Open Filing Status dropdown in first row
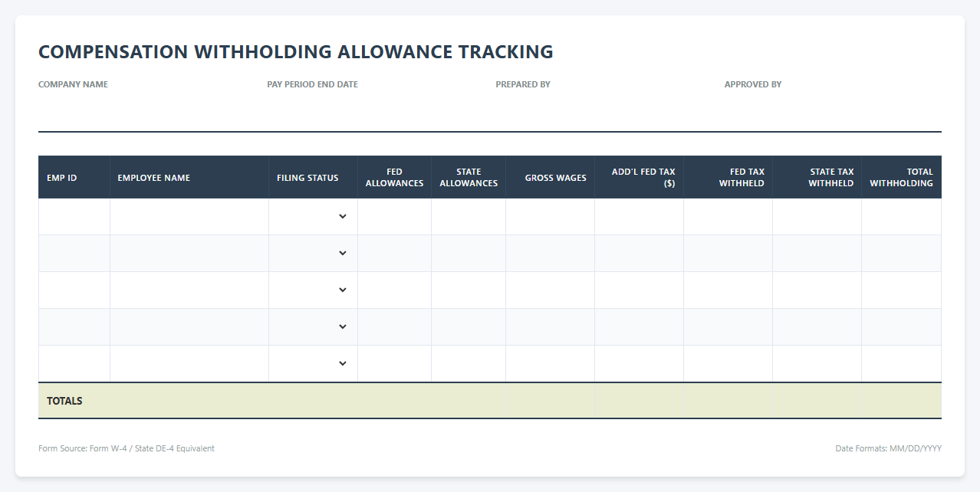The height and width of the screenshot is (492, 980). click(x=313, y=217)
